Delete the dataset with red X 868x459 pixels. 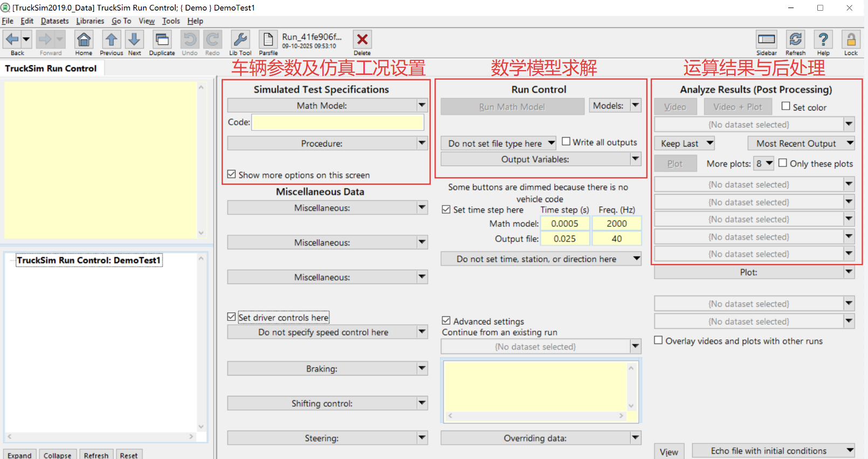362,39
